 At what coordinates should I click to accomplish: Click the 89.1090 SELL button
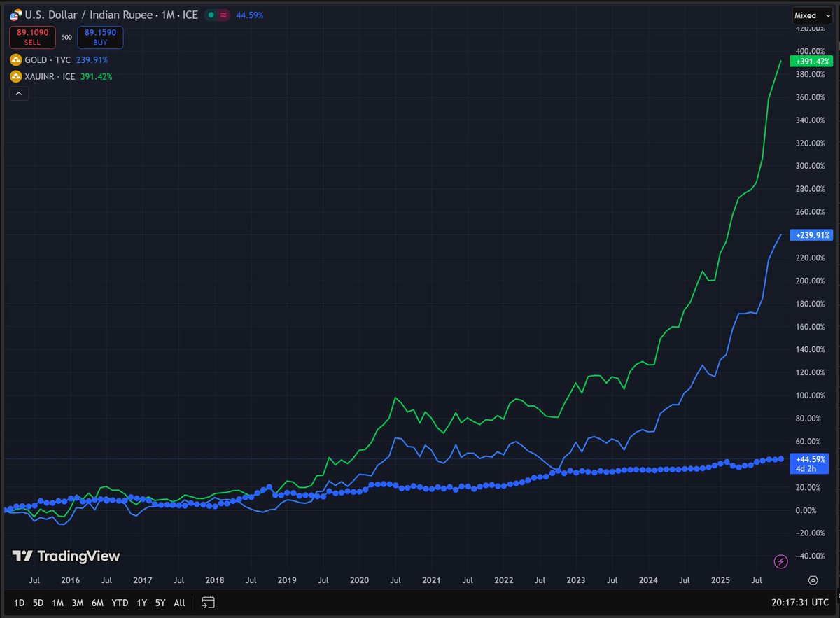click(31, 36)
